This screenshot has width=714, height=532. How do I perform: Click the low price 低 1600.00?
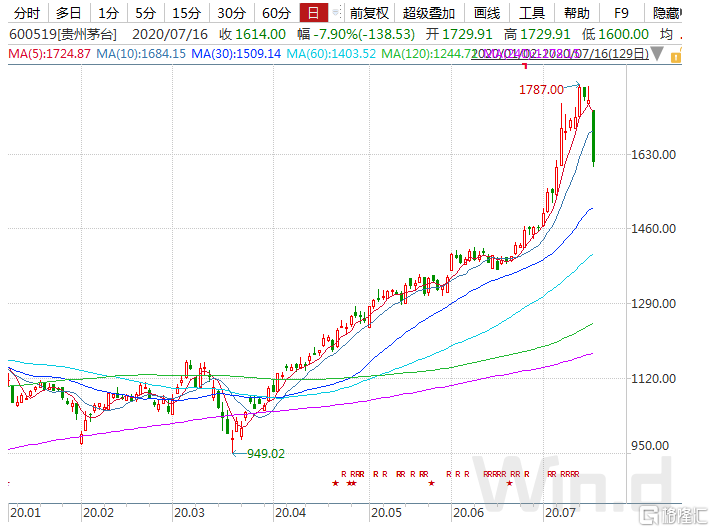click(615, 34)
